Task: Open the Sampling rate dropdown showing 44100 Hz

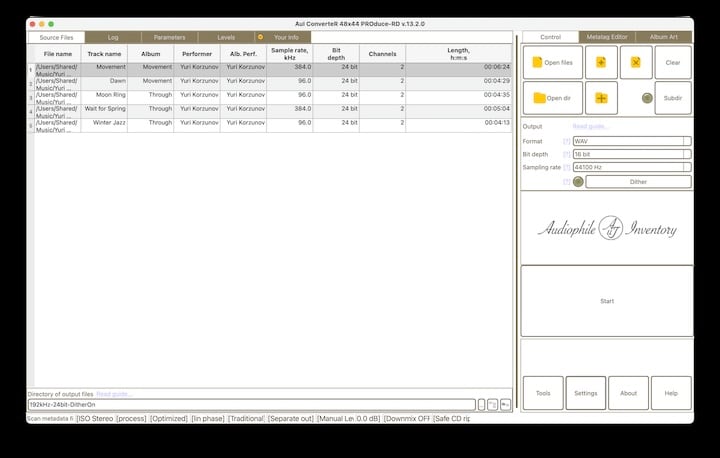Action: pos(632,167)
